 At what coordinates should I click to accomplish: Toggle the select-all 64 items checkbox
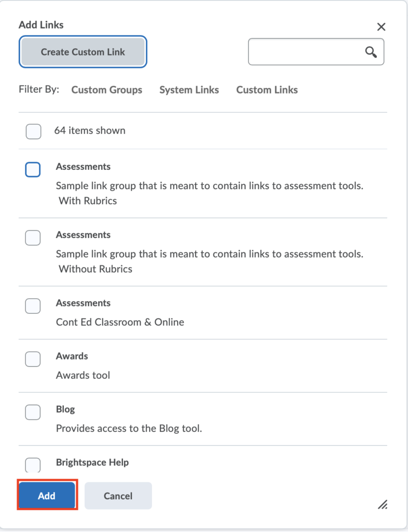[x=34, y=131]
